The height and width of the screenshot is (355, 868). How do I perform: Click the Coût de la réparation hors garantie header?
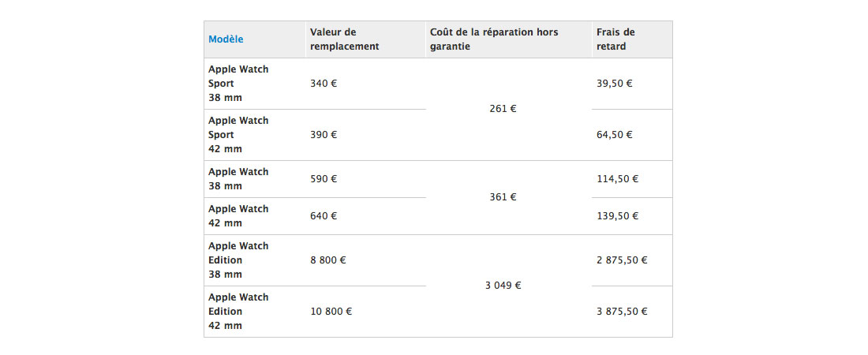point(494,39)
